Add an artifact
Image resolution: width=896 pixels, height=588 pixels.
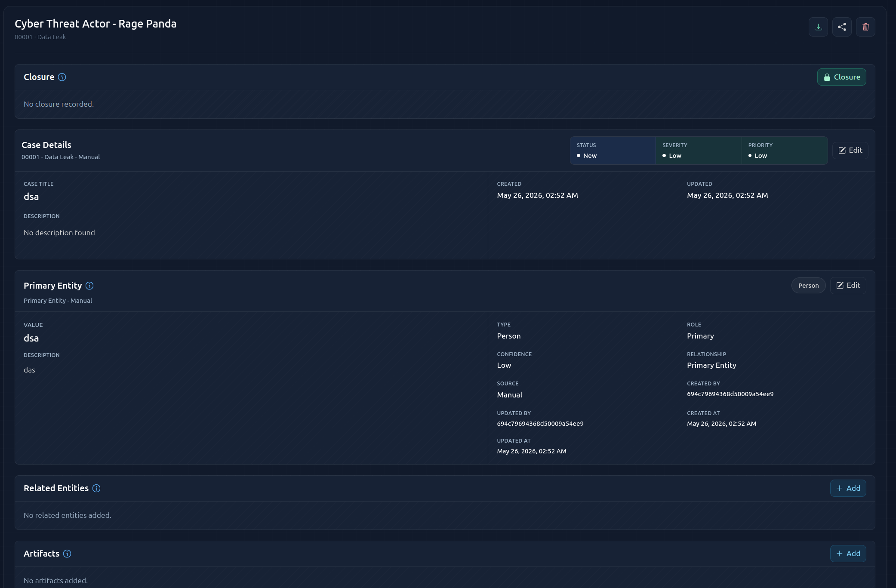click(848, 554)
